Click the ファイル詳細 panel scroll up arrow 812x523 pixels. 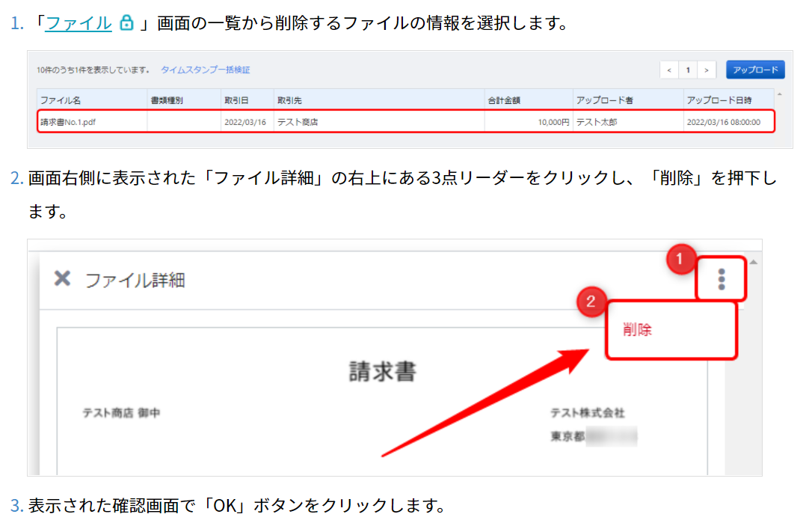tap(754, 262)
